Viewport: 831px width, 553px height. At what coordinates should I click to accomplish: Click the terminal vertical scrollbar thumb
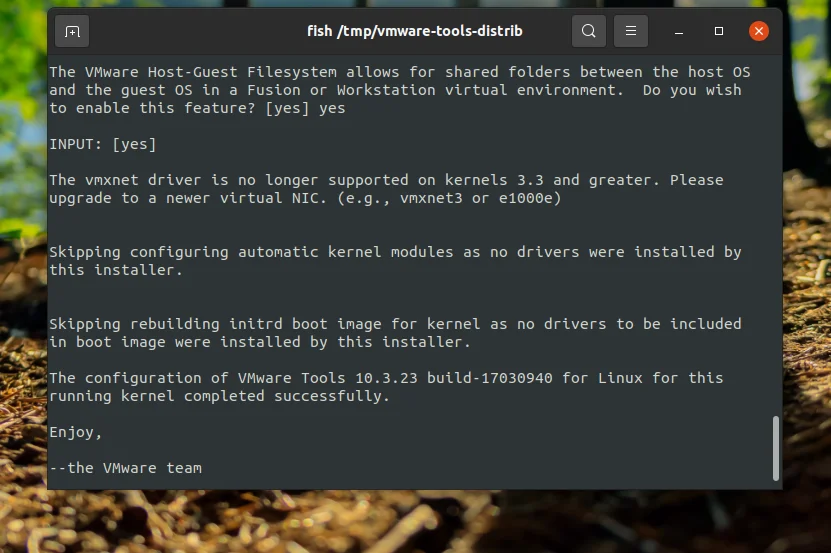coord(776,448)
